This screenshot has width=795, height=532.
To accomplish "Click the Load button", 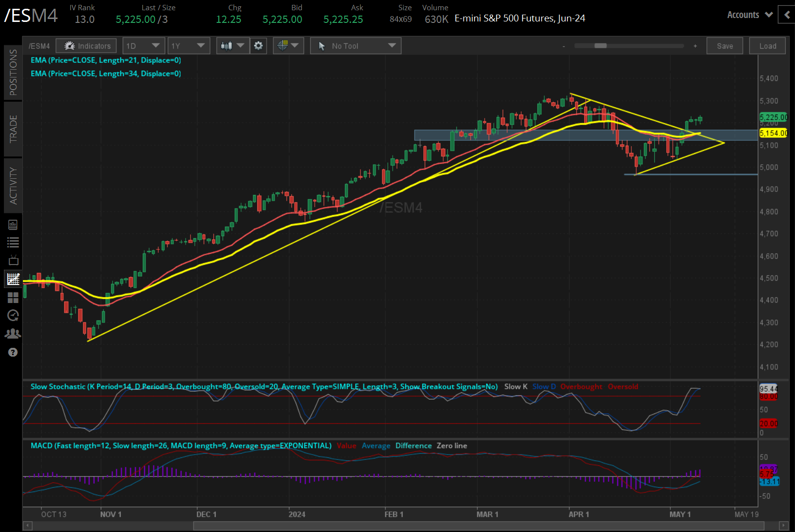I will pyautogui.click(x=767, y=45).
